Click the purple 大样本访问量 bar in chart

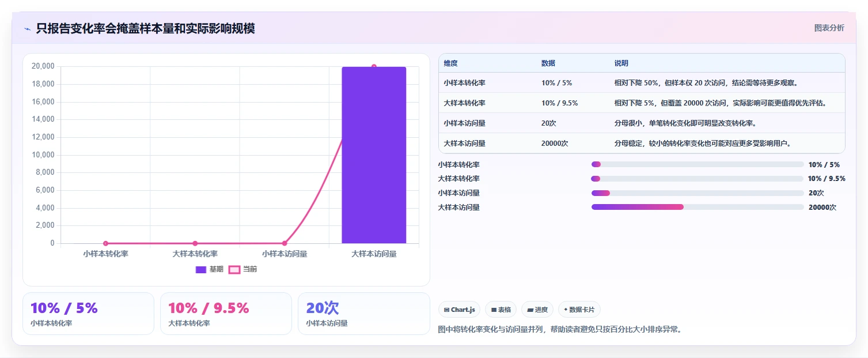(x=374, y=155)
